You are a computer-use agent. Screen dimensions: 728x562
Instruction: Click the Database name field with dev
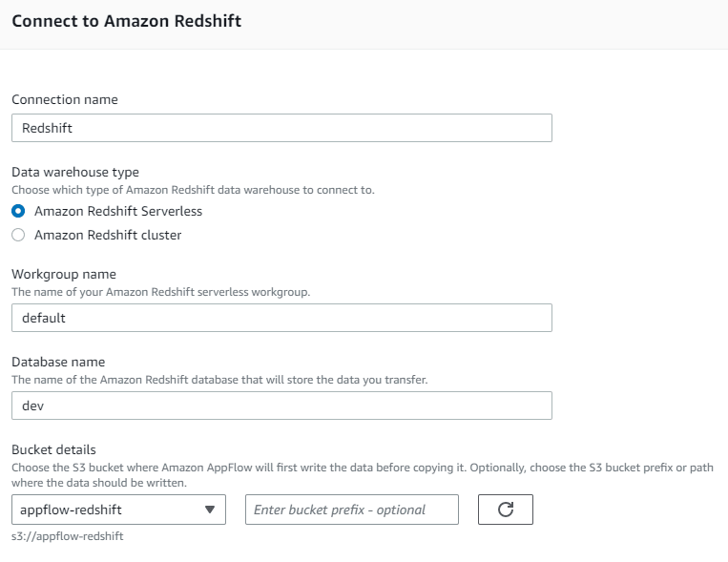tap(281, 406)
